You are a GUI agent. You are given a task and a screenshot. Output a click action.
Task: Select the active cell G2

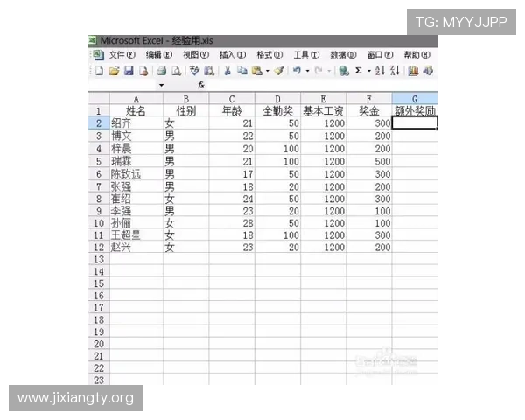(x=415, y=122)
